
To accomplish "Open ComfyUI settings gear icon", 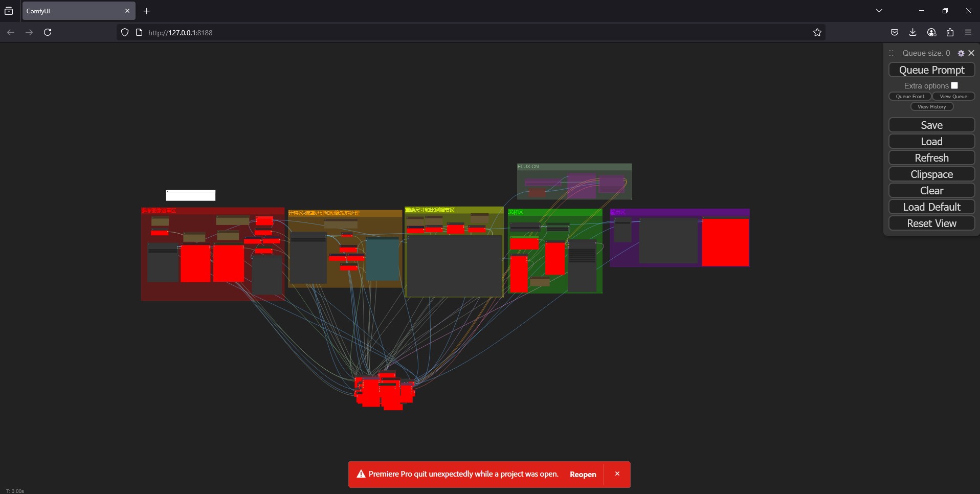I will pyautogui.click(x=961, y=53).
